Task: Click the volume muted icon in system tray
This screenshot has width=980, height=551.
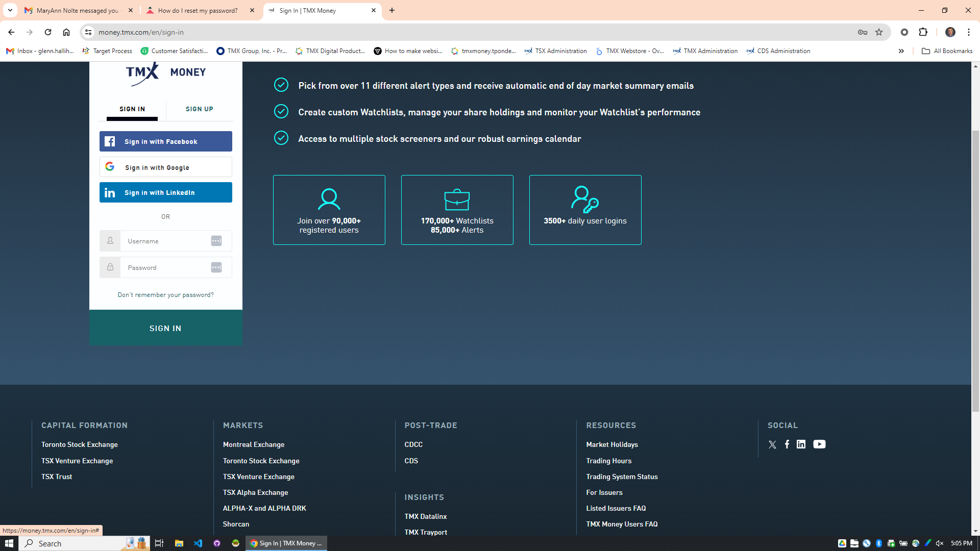Action: [x=940, y=543]
